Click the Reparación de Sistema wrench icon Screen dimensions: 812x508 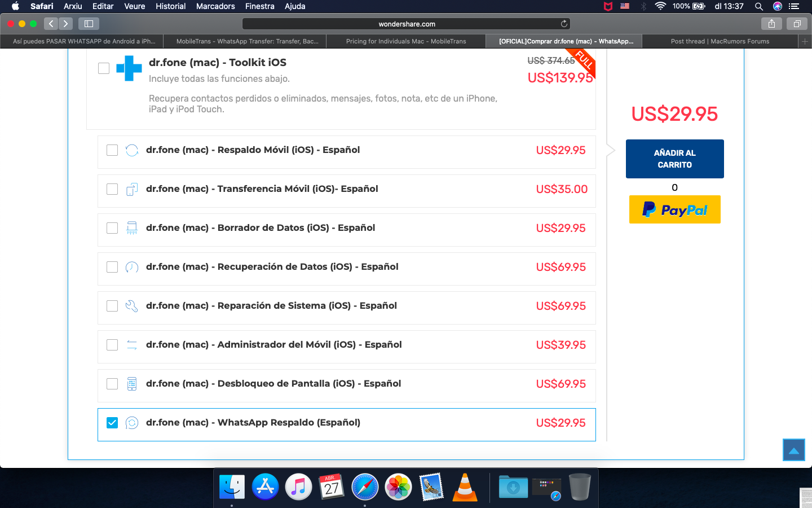(132, 306)
